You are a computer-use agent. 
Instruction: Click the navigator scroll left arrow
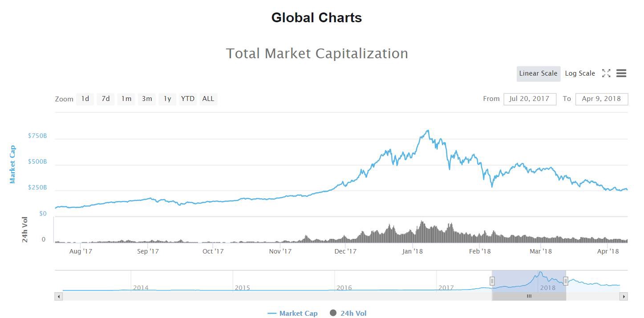pyautogui.click(x=58, y=296)
